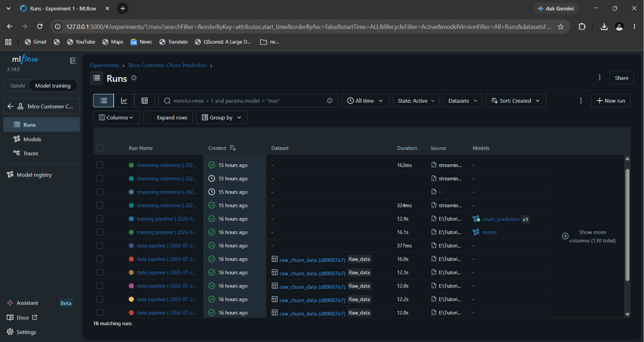Open MLflow Settings
644x342 pixels.
click(x=22, y=332)
